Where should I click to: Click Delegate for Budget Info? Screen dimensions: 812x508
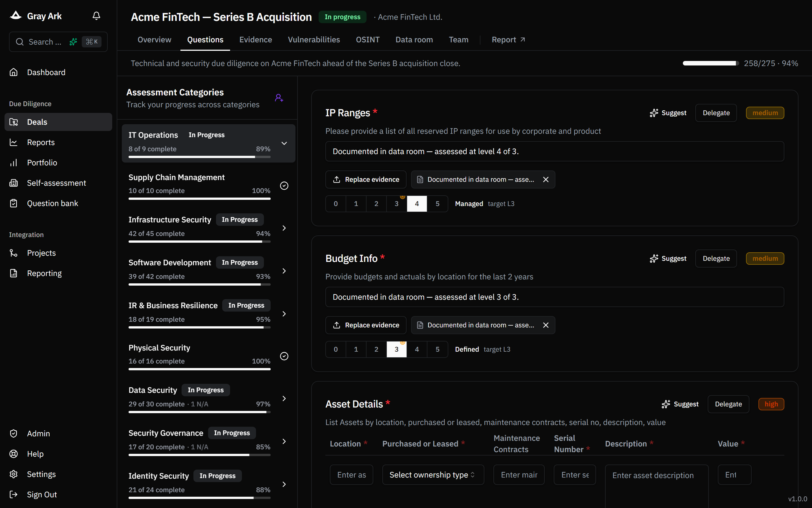click(x=716, y=258)
